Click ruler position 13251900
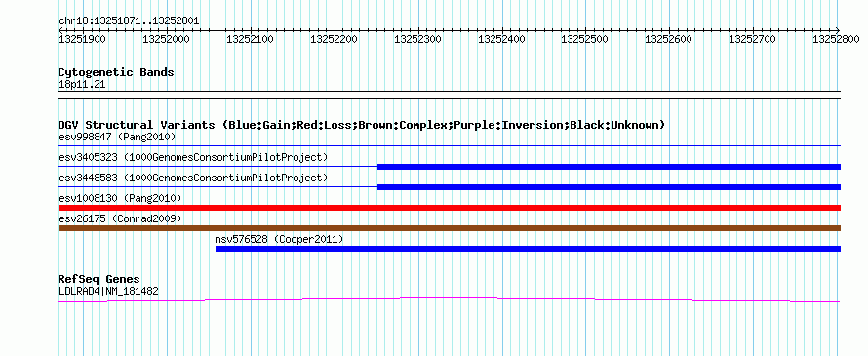 tap(83, 39)
